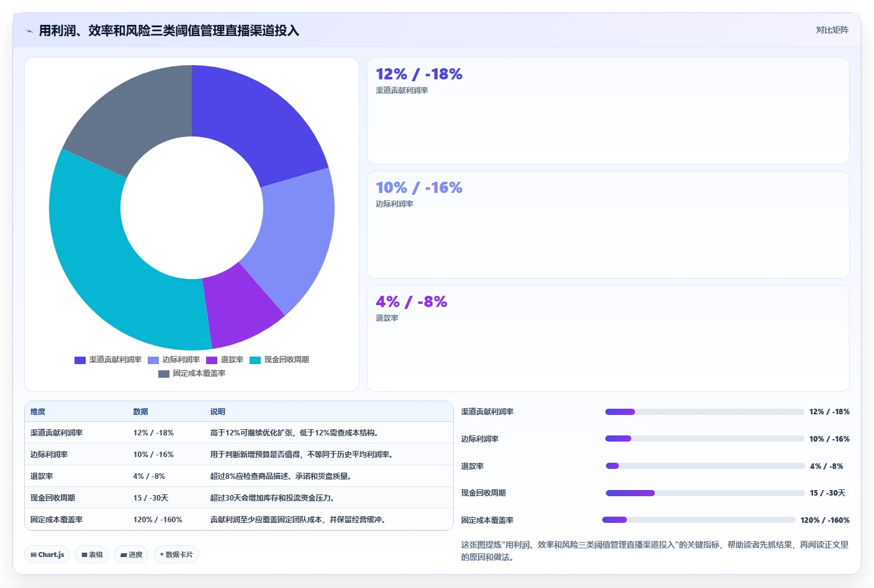This screenshot has width=874, height=588.
Task: Toggle the 退款率 legend swatch
Action: [x=212, y=360]
